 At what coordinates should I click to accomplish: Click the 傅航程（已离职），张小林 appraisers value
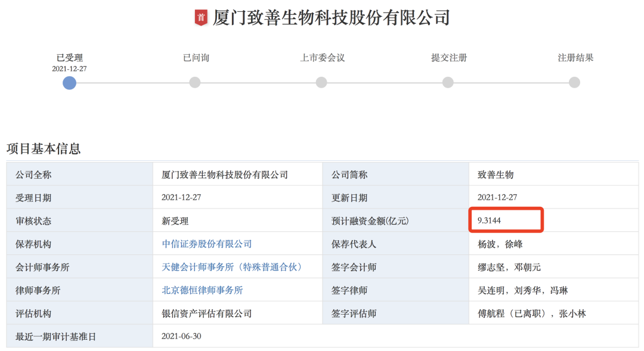(531, 313)
